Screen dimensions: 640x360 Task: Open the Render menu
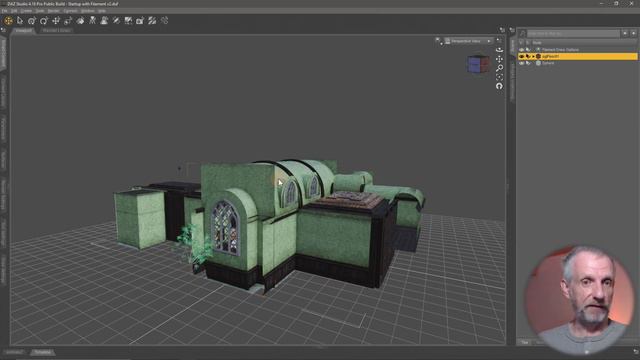click(53, 11)
